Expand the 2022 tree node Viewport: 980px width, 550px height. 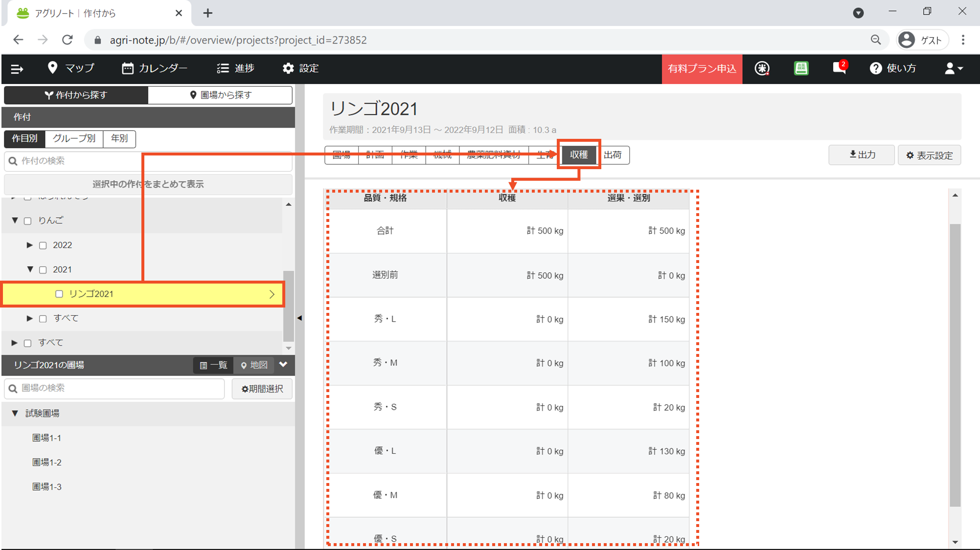(29, 245)
